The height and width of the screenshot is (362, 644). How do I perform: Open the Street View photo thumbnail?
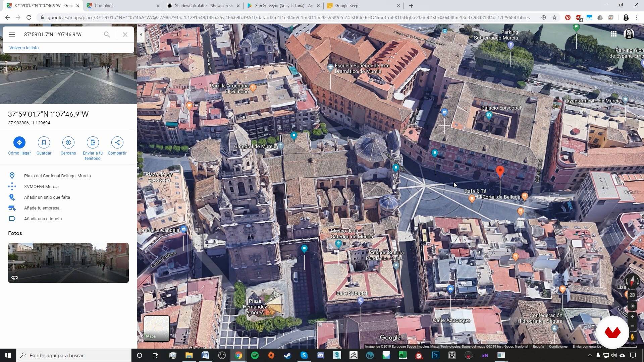pyautogui.click(x=68, y=263)
